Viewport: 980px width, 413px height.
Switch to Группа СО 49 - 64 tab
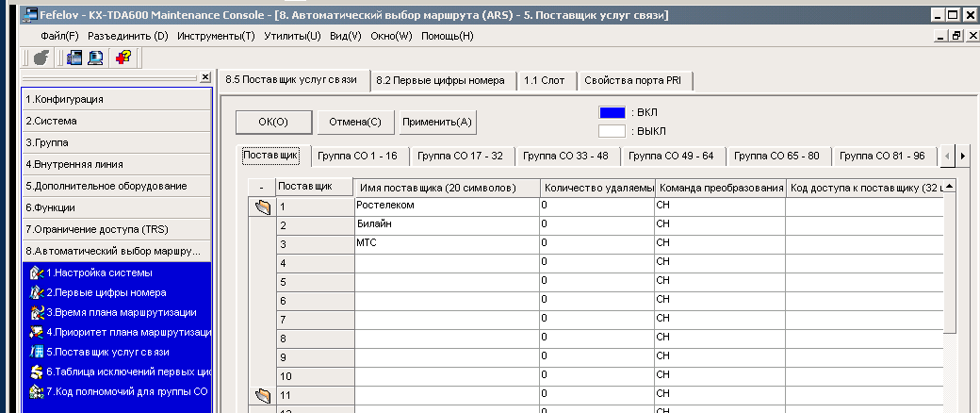pos(673,156)
